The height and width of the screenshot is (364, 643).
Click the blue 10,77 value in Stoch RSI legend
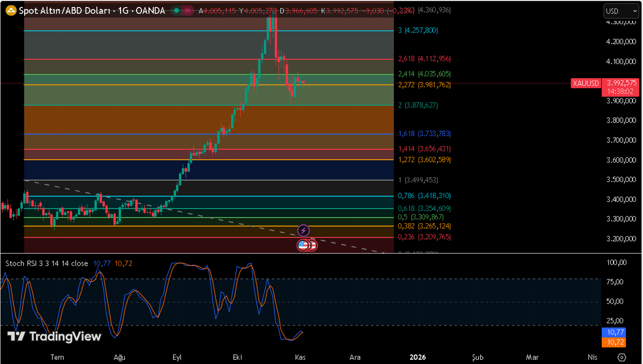tap(102, 263)
